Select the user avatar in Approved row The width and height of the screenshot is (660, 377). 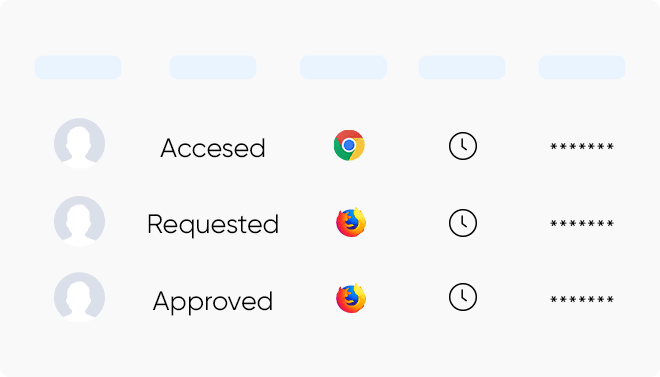[x=79, y=297]
